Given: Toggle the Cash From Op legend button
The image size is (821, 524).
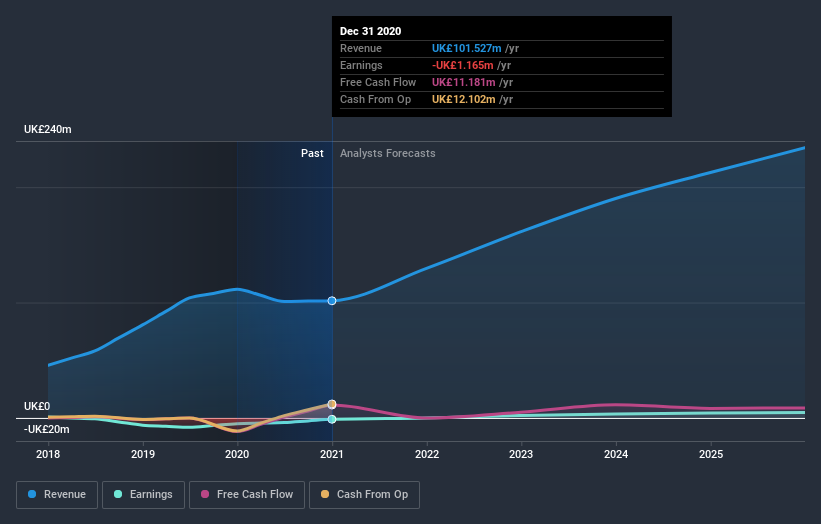Looking at the screenshot, I should click(x=364, y=495).
